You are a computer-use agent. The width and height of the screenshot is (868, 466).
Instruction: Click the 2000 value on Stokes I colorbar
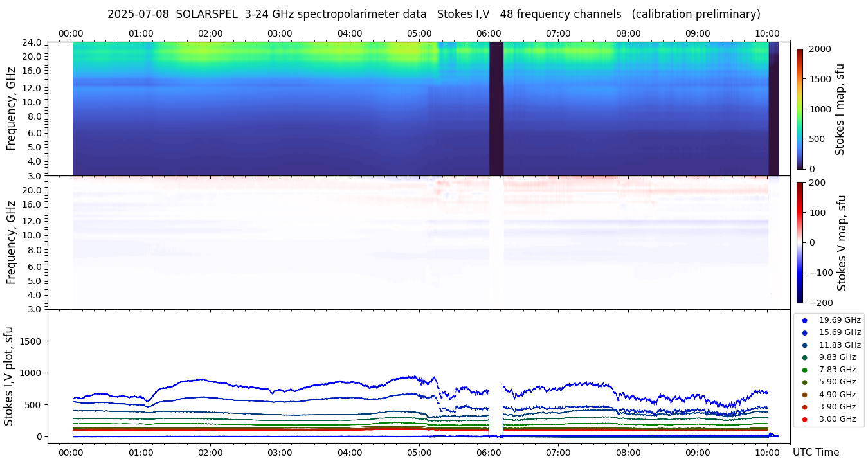[820, 49]
